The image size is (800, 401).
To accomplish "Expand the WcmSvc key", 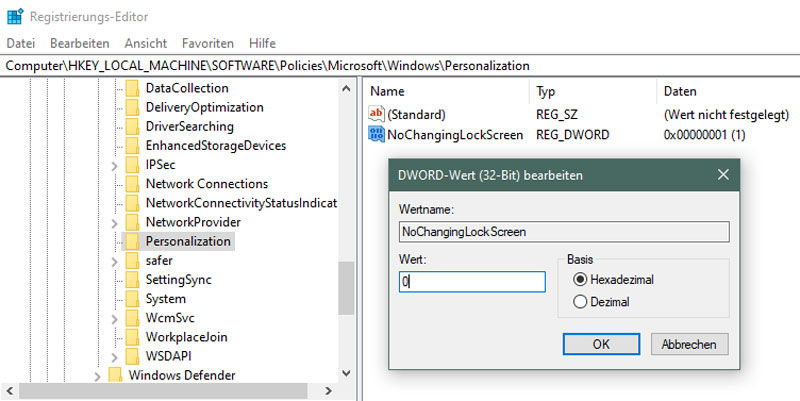I will [115, 319].
